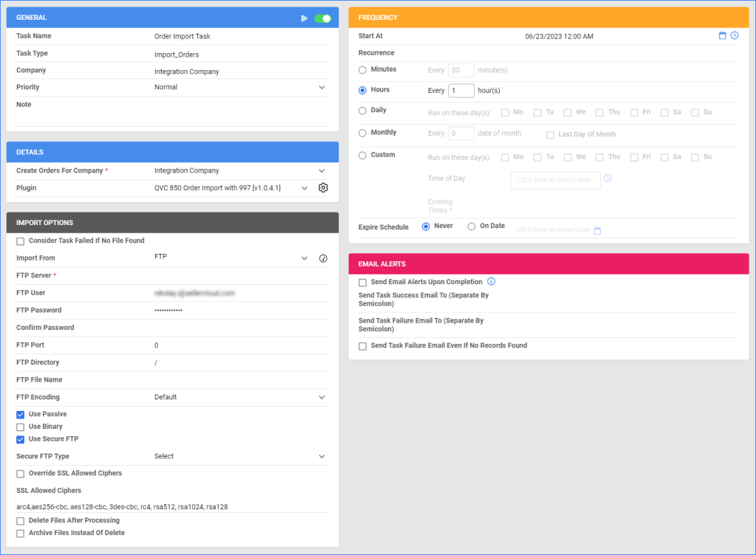This screenshot has height=555, width=756.
Task: Open the Start At clock picker icon
Action: [x=735, y=35]
